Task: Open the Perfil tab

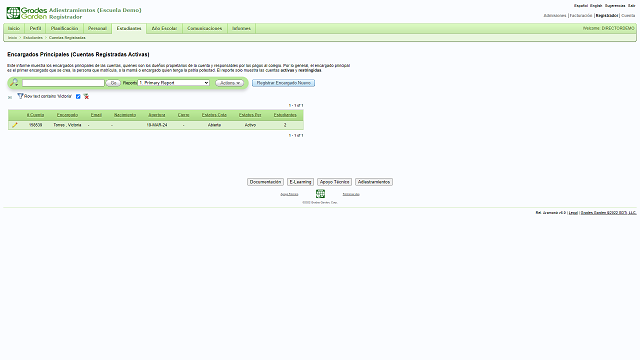Action: tap(35, 28)
